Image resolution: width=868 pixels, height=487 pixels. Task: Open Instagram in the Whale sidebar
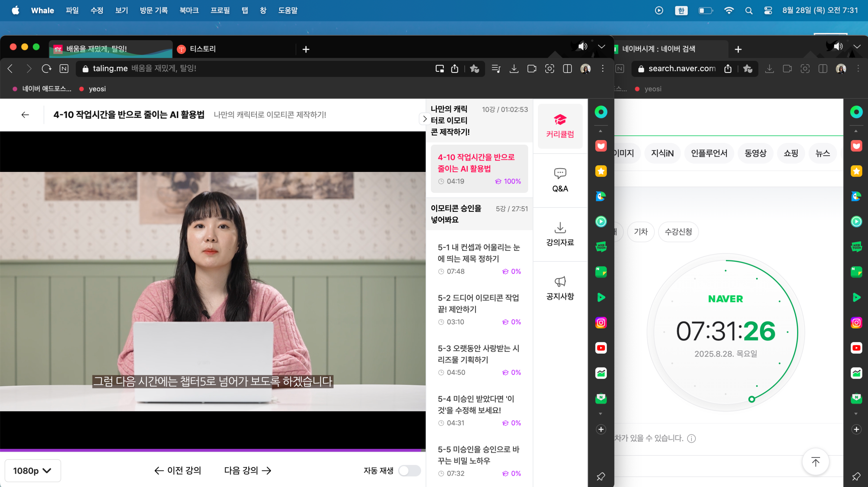[x=601, y=323]
